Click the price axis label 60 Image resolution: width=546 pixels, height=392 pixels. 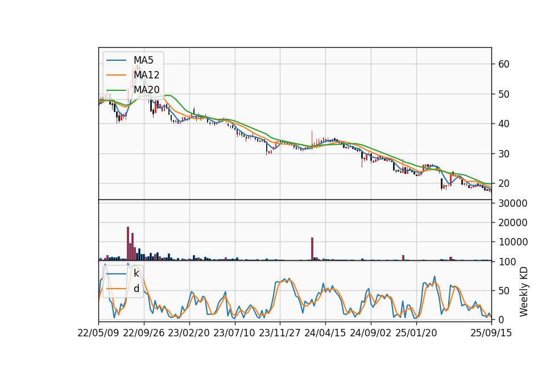point(504,64)
